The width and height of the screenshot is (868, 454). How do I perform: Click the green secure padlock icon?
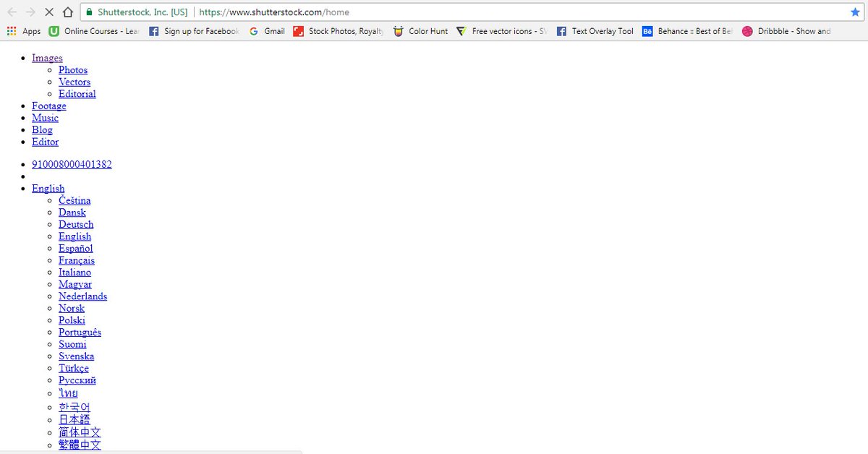point(89,12)
